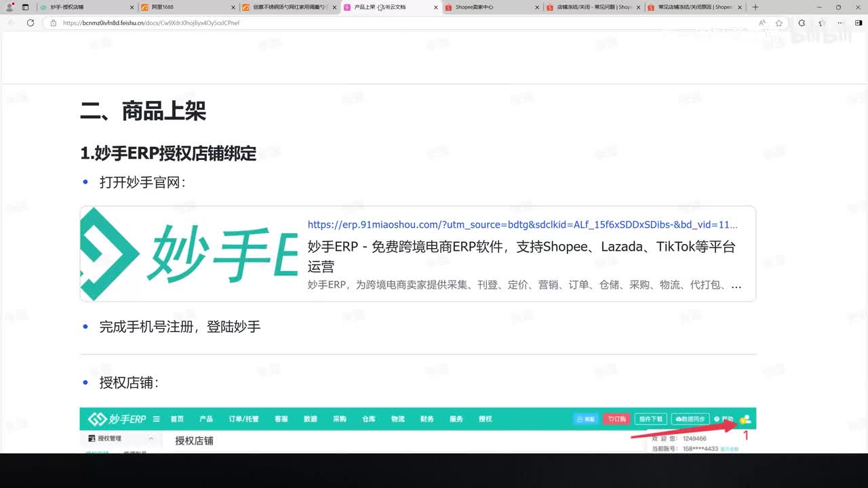The height and width of the screenshot is (488, 868).
Task: Click 仓库 in the ERP screenshot navbar
Action: [x=368, y=419]
